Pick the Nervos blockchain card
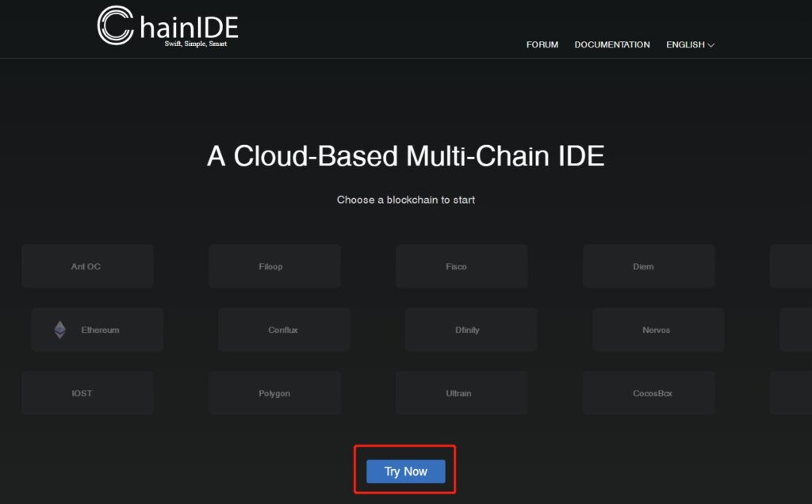 (658, 330)
